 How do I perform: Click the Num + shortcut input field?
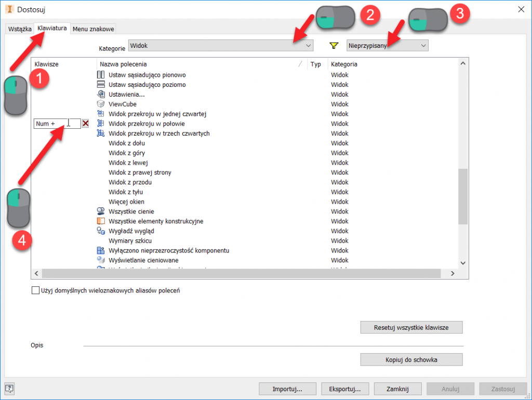pos(57,124)
